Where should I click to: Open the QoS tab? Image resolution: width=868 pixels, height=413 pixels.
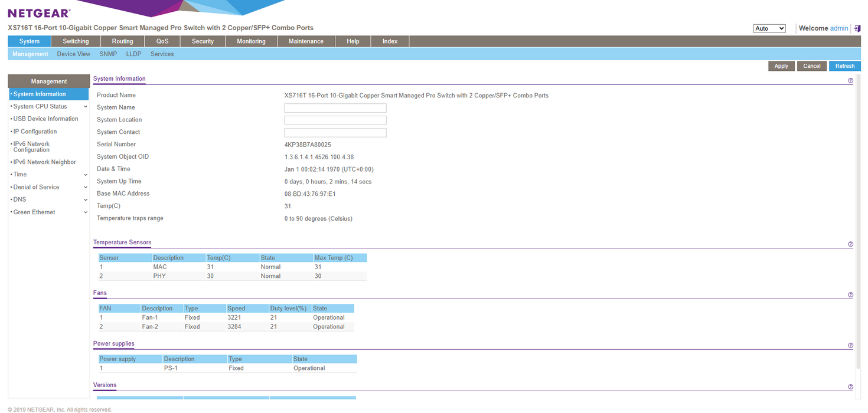coord(162,41)
